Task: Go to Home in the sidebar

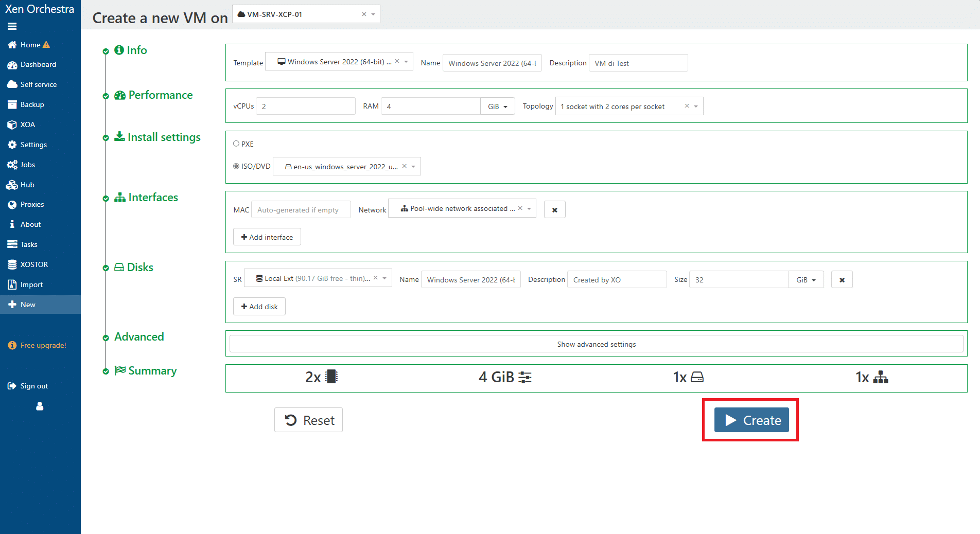Action: pos(40,45)
